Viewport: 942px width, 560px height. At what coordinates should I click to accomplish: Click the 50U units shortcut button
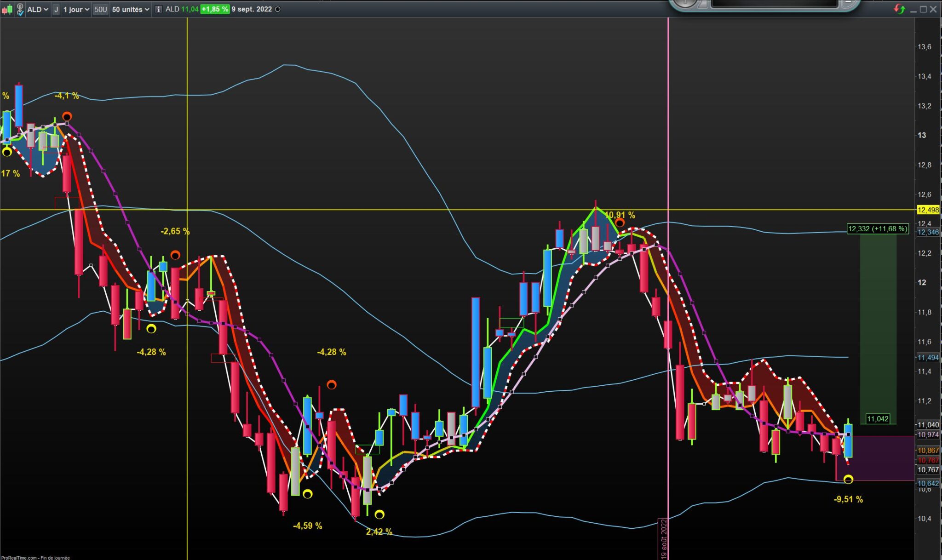point(100,9)
